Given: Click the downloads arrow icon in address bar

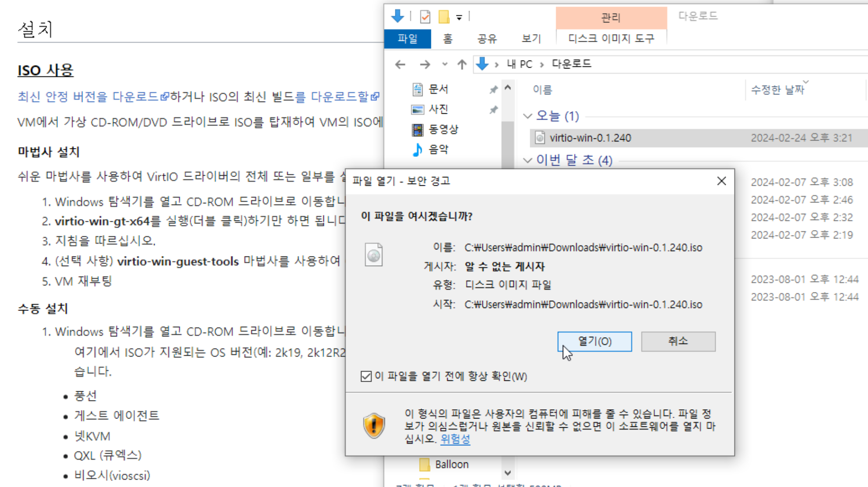Looking at the screenshot, I should (482, 64).
